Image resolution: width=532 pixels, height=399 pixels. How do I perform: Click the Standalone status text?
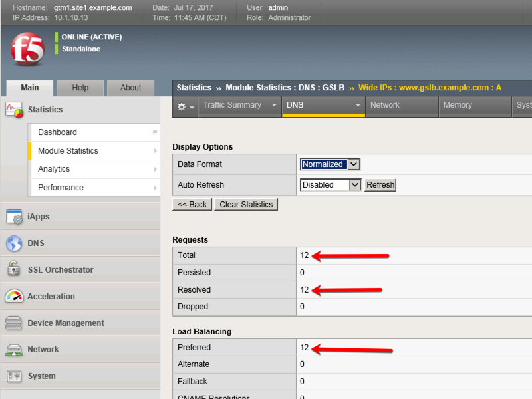81,49
